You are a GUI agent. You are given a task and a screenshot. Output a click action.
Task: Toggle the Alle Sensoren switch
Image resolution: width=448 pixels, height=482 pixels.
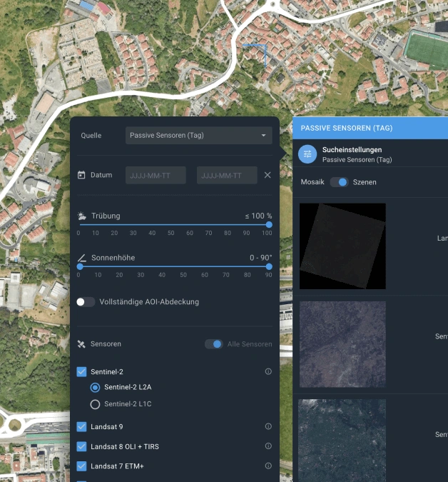(213, 344)
